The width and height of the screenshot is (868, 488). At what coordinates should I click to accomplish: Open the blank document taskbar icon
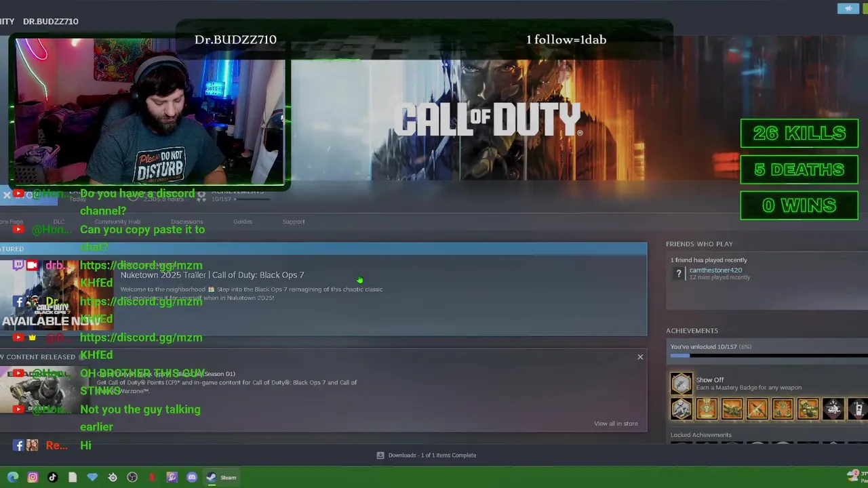coord(73,477)
